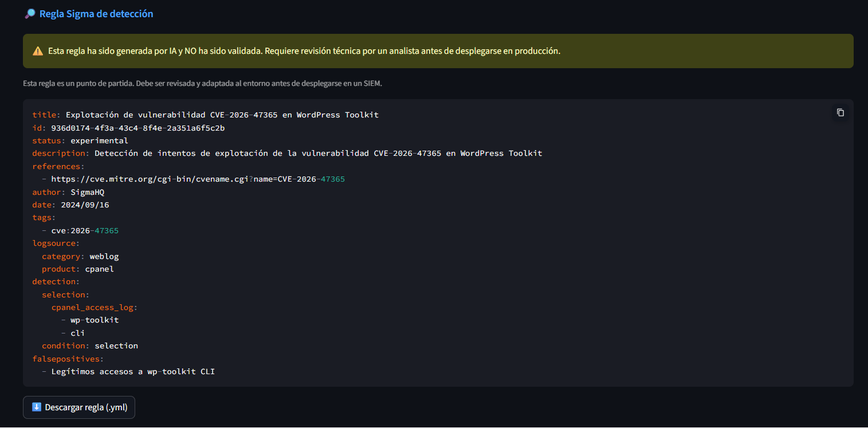Click the 'cli' list item
The width and height of the screenshot is (868, 428).
pos(78,333)
